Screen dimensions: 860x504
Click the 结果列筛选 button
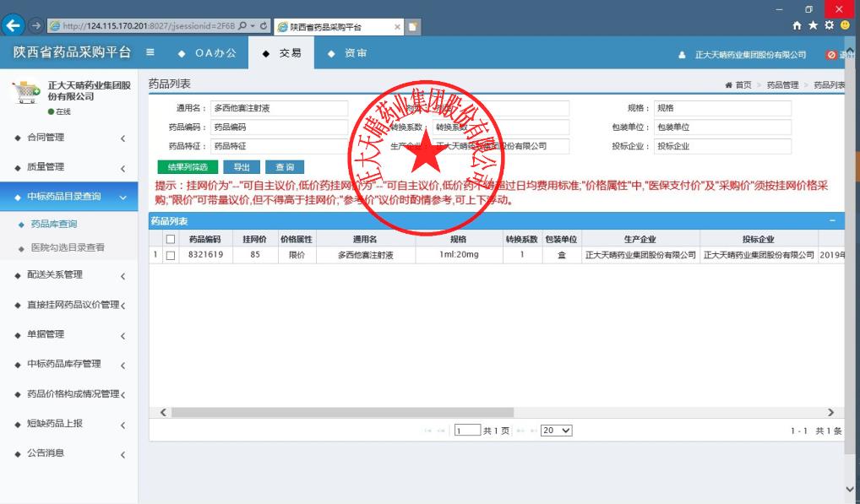[x=188, y=167]
